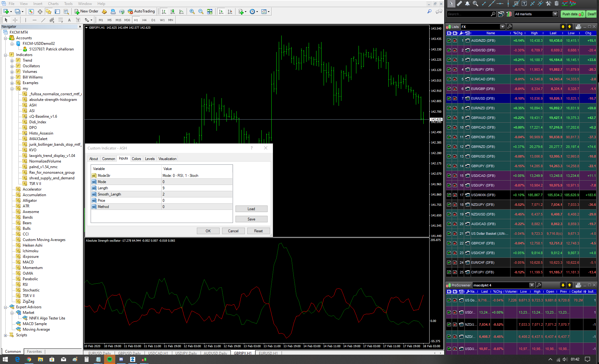Viewport: 599px width, 364px height.
Task: Click the Reset button
Action: (x=258, y=231)
